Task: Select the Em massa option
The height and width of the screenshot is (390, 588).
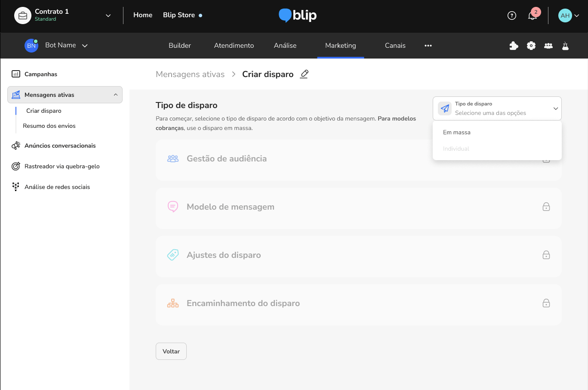Action: [x=457, y=133]
